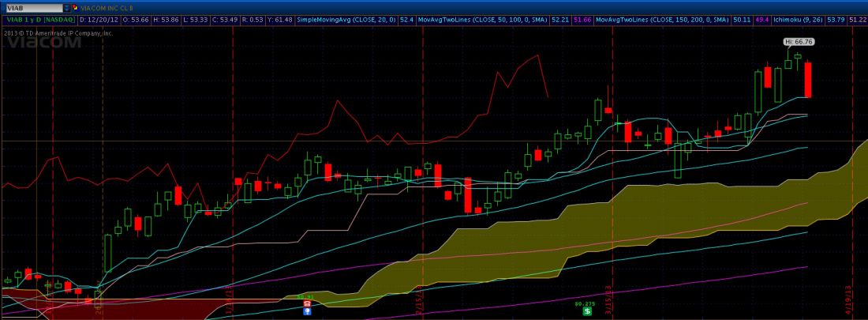The image size is (868, 320).
Task: Click the red earnings phone icon
Action: tap(307, 303)
